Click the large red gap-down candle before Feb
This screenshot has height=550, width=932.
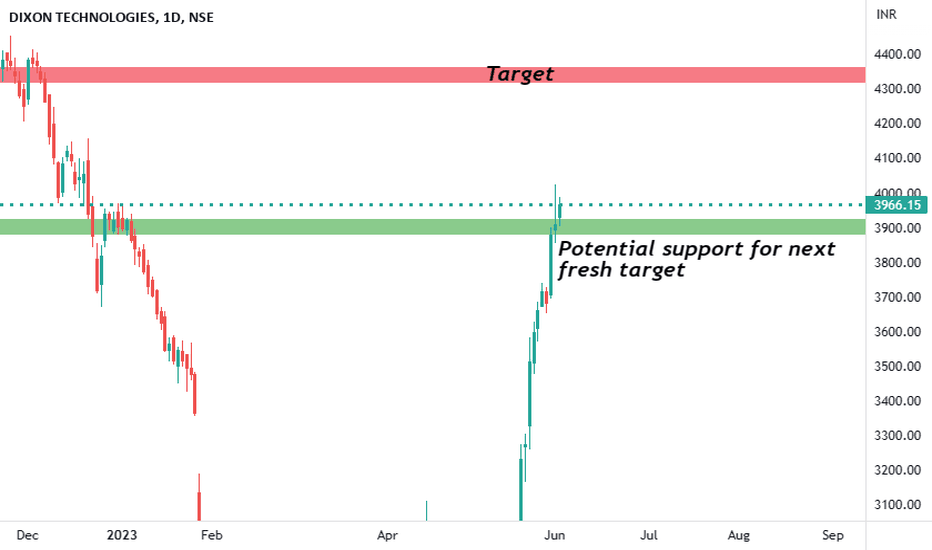point(199,499)
